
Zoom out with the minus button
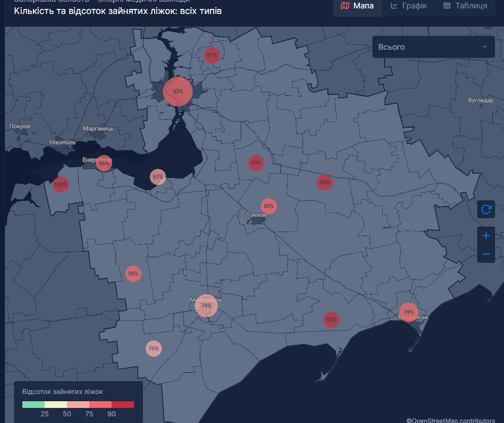(486, 254)
